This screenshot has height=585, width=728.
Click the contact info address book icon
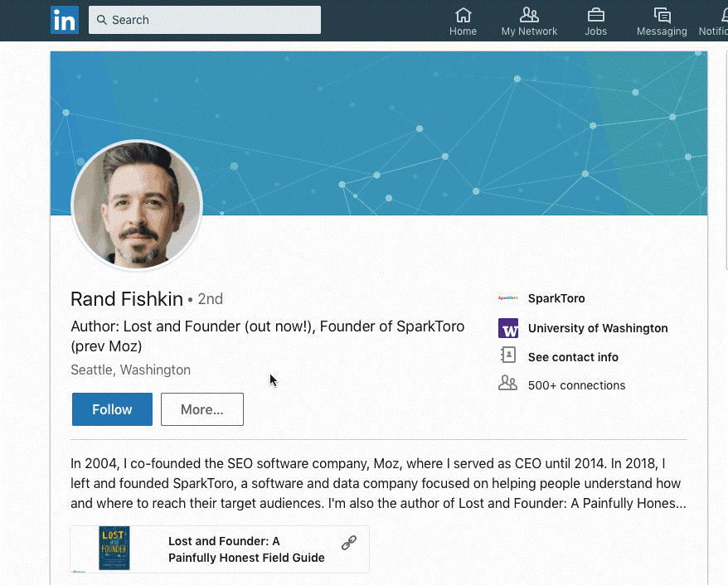507,356
